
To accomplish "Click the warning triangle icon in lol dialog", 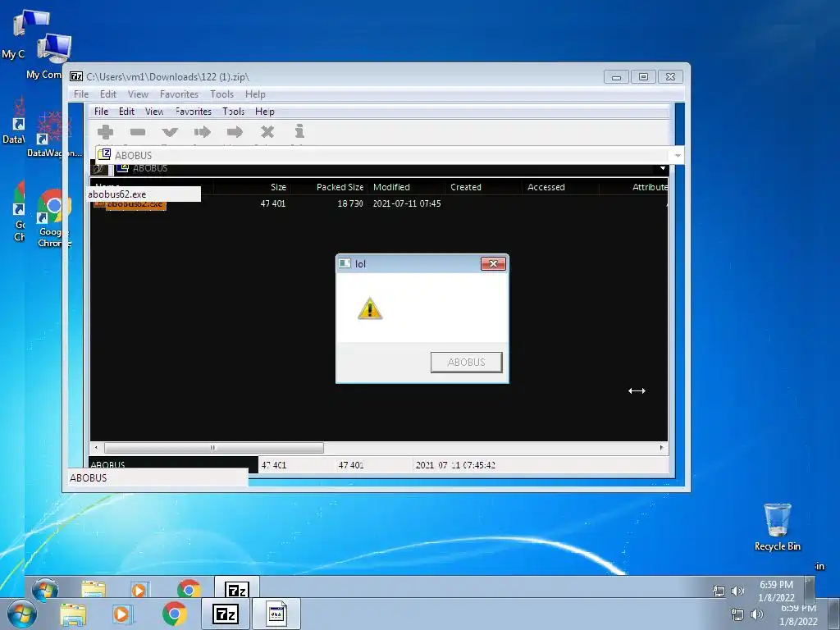I will (370, 308).
